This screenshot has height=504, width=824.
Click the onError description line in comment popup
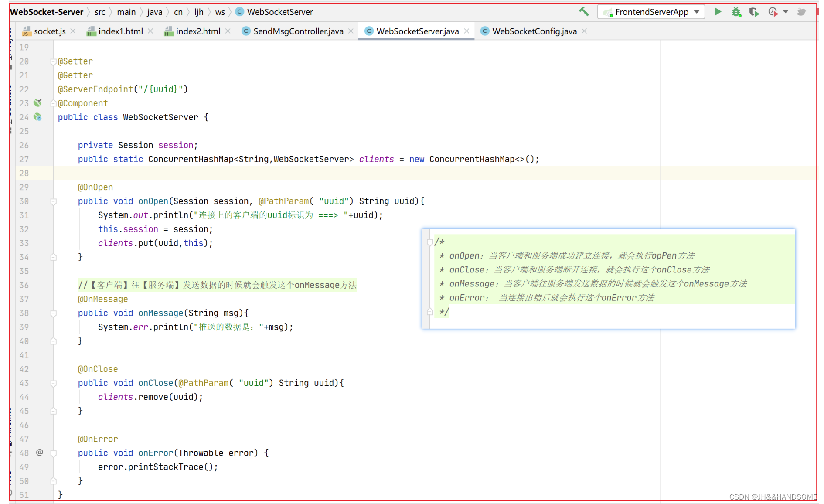[547, 298]
